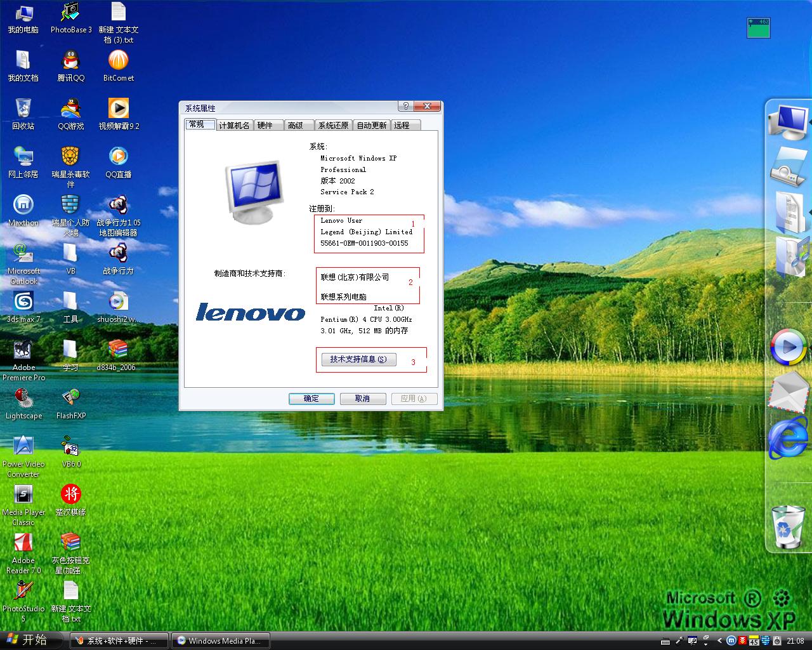This screenshot has width=812, height=650.
Task: Select the shuoshi2 file icon
Action: click(x=119, y=307)
